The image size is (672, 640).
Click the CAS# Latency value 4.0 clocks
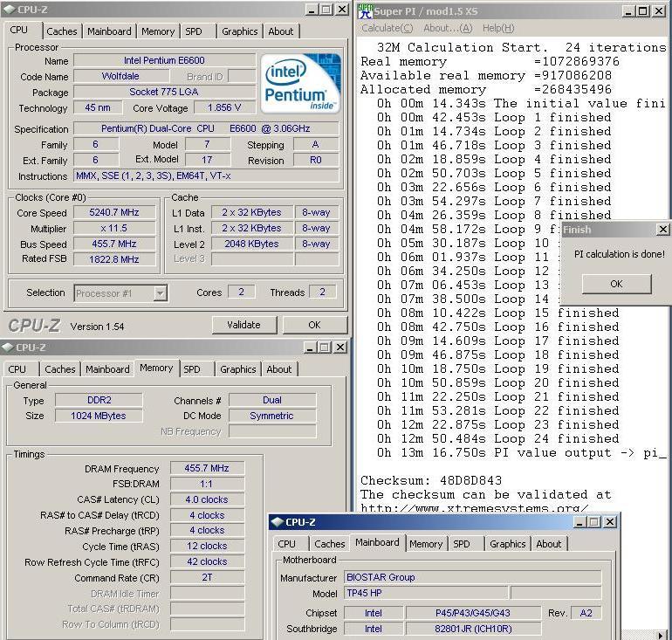207,499
